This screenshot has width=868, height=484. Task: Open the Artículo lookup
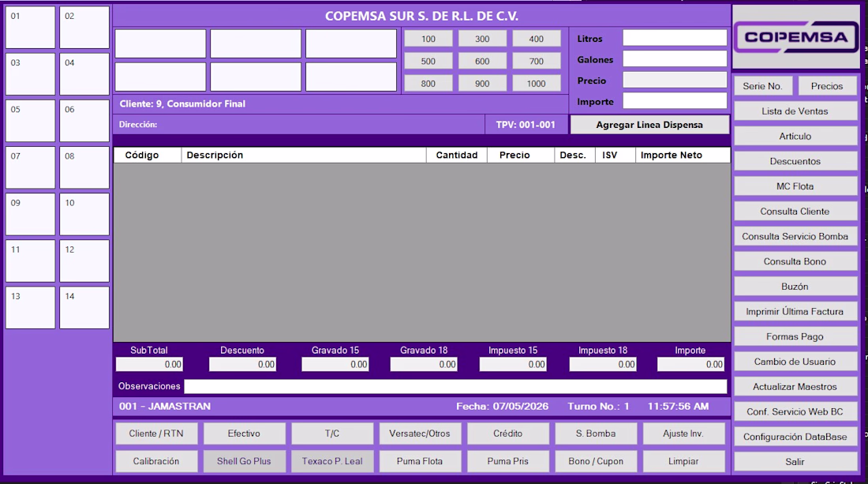coord(795,137)
